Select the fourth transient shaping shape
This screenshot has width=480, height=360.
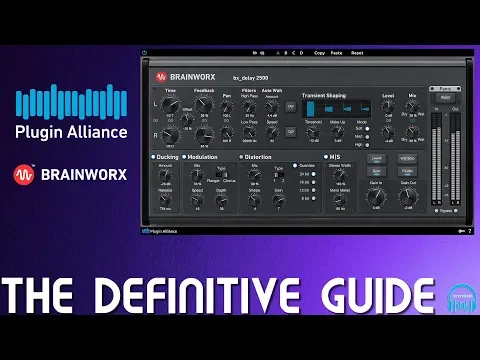[x=365, y=109]
